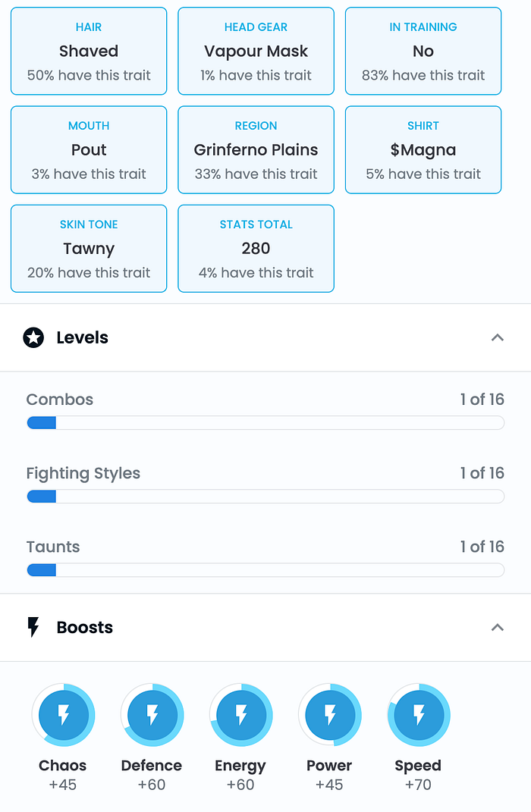Click the Power boost lightning icon
The image size is (531, 812).
coord(330,715)
